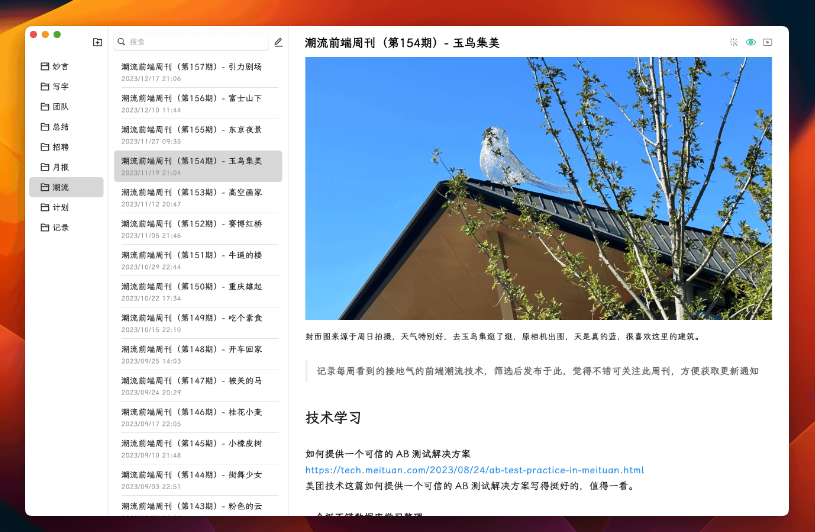This screenshot has width=815, height=532.
Task: Toggle the green eye preview mode icon
Action: [751, 42]
